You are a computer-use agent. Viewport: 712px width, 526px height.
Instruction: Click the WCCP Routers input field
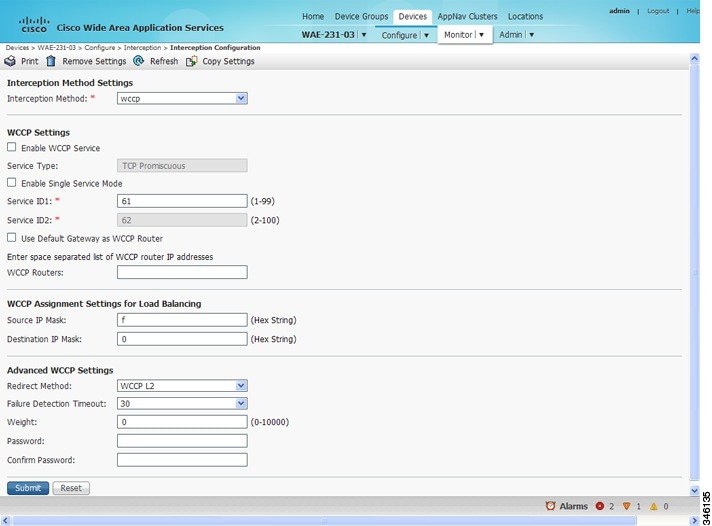(182, 272)
